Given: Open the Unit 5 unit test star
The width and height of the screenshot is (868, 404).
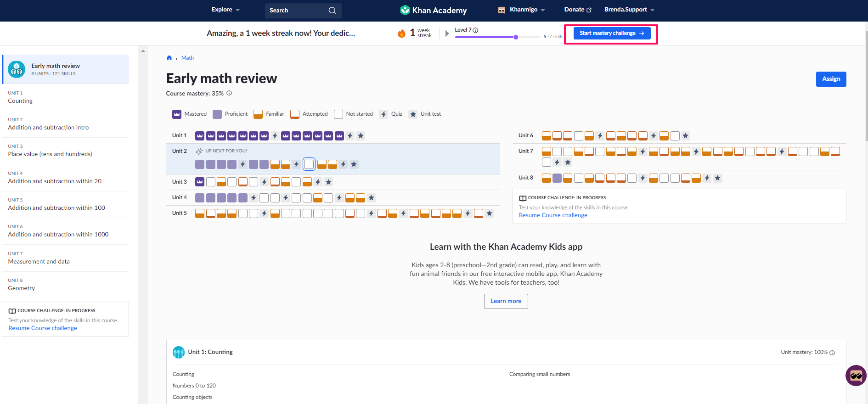Looking at the screenshot, I should pos(490,213).
